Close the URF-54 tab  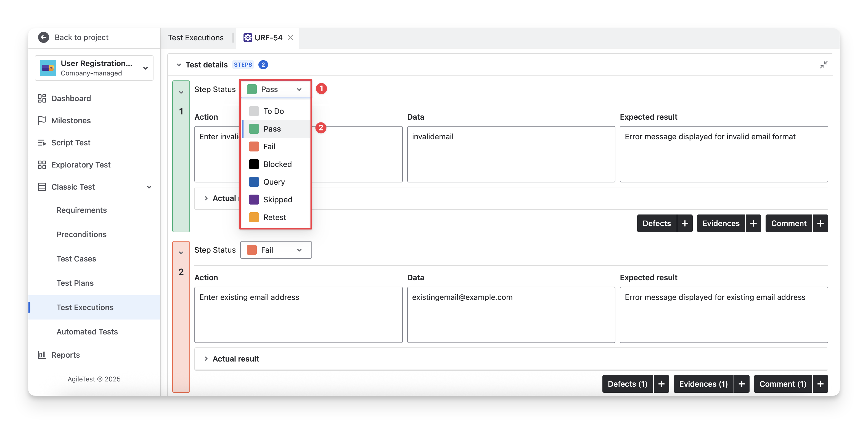[290, 37]
